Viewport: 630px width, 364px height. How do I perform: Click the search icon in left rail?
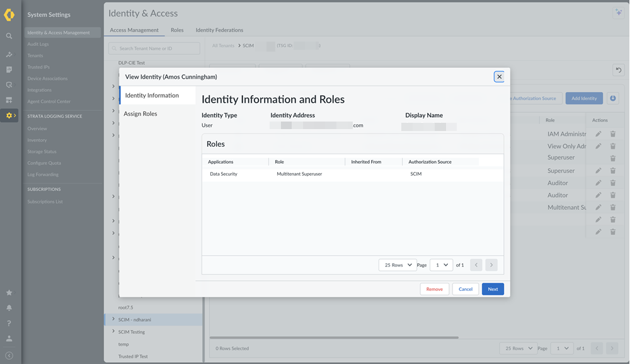click(x=9, y=37)
